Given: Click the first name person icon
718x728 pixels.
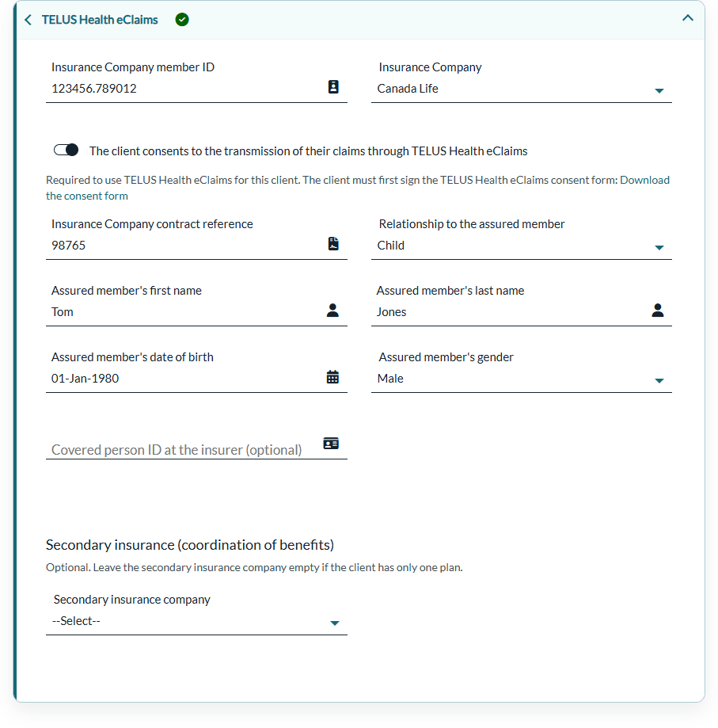Looking at the screenshot, I should click(x=332, y=311).
